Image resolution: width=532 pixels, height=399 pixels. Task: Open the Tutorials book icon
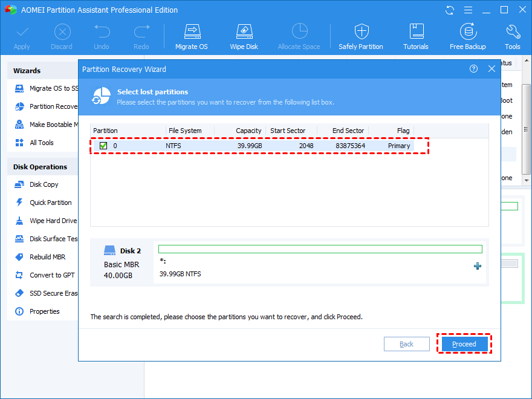(417, 31)
